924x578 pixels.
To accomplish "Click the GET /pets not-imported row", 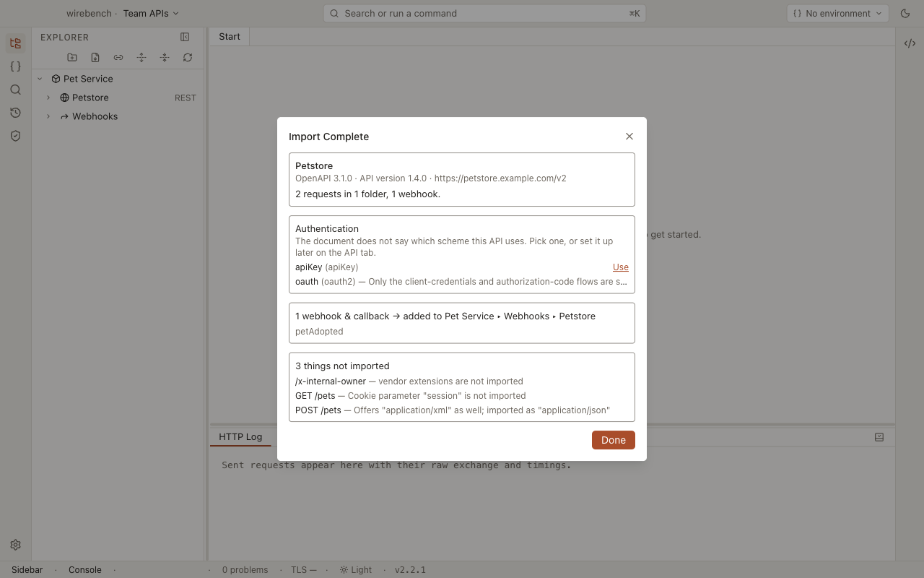I will click(462, 396).
